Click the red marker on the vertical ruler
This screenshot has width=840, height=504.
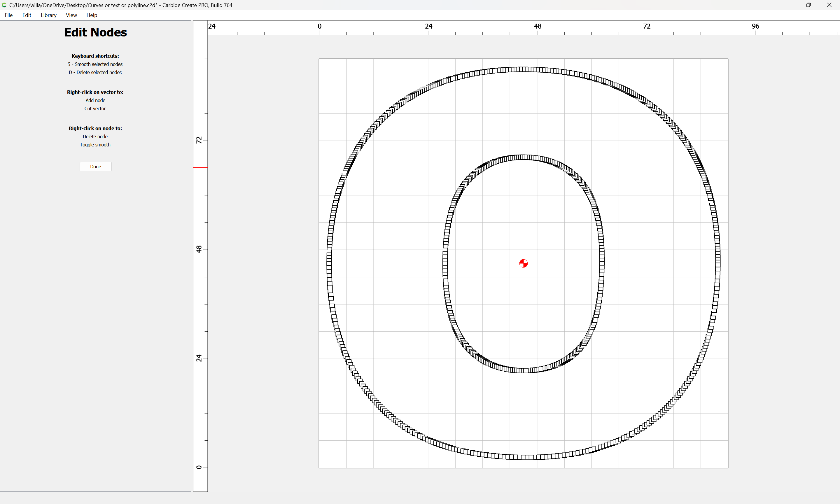coord(200,167)
